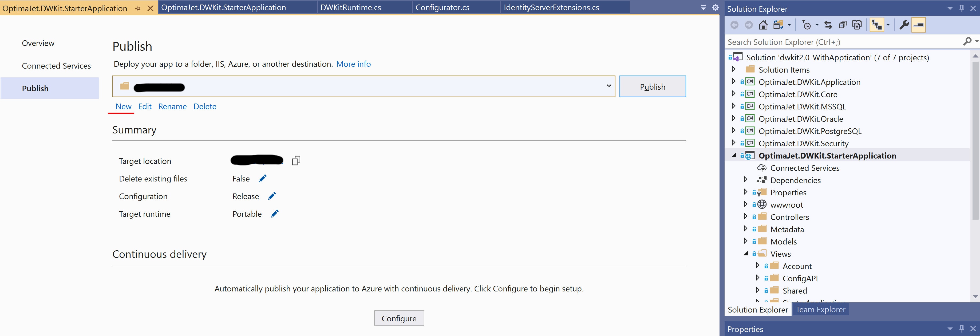Screen dimensions: 980x336
Task: Close the active OptimaJet.DWKit.StarterApplication tab
Action: click(150, 8)
